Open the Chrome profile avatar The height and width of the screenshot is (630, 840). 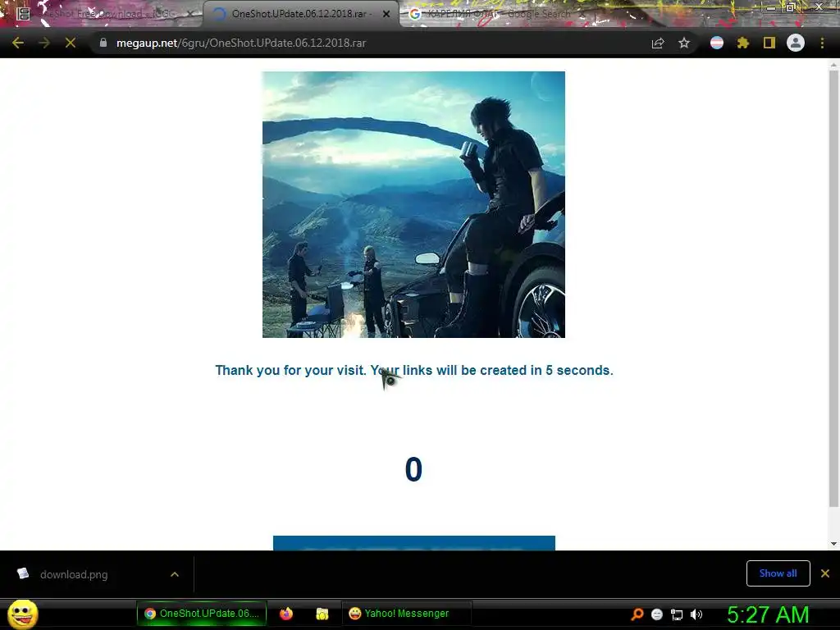pos(796,43)
